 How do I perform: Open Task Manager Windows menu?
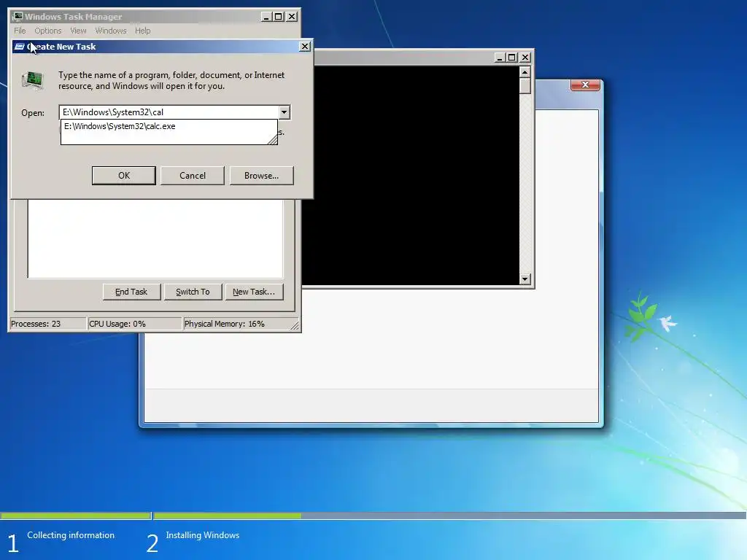tap(111, 31)
